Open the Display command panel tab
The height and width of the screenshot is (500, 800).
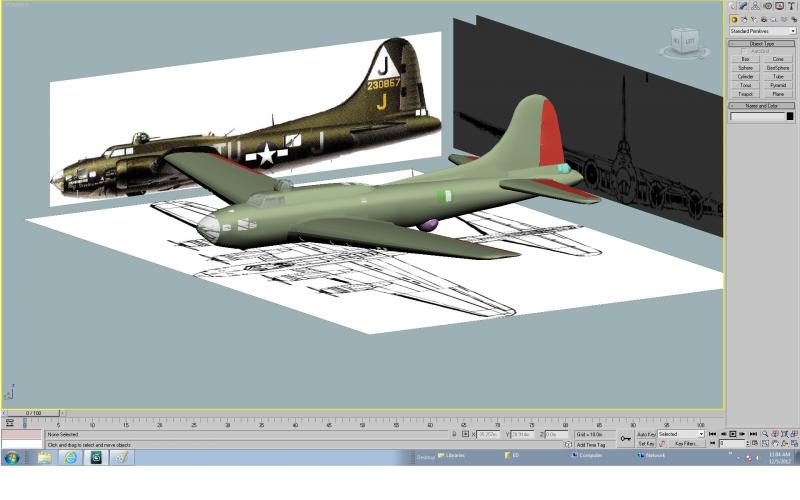pos(780,6)
